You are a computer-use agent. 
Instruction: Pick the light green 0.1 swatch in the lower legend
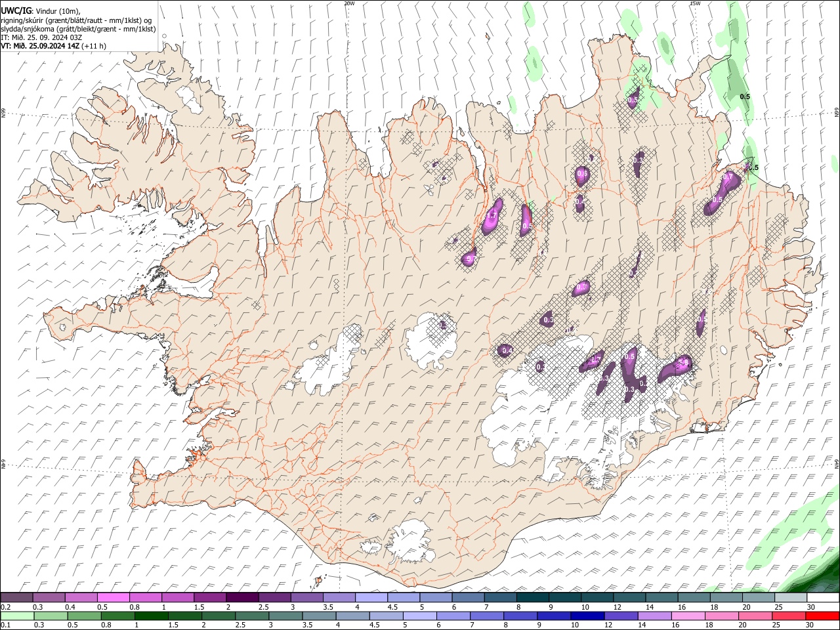coord(17,616)
